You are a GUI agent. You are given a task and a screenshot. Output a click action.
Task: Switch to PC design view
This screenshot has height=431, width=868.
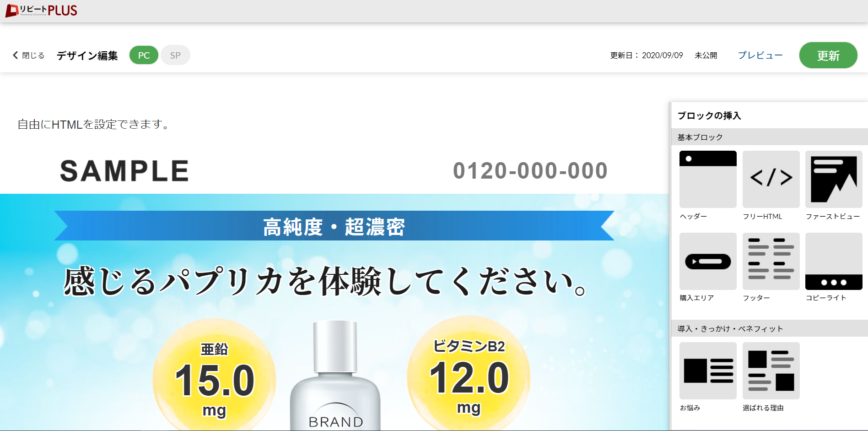(144, 55)
